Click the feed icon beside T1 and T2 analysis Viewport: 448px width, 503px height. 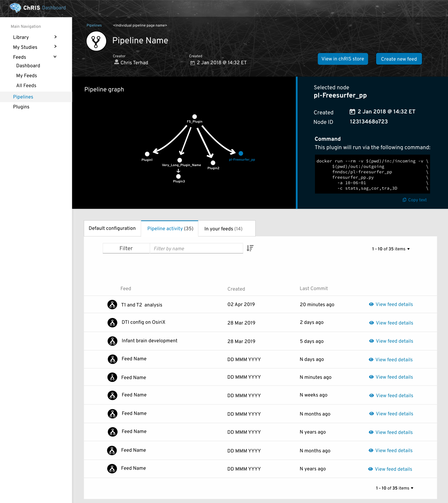coord(112,304)
